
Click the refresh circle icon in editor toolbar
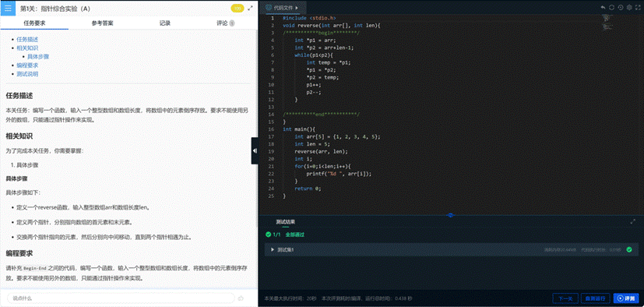611,7
